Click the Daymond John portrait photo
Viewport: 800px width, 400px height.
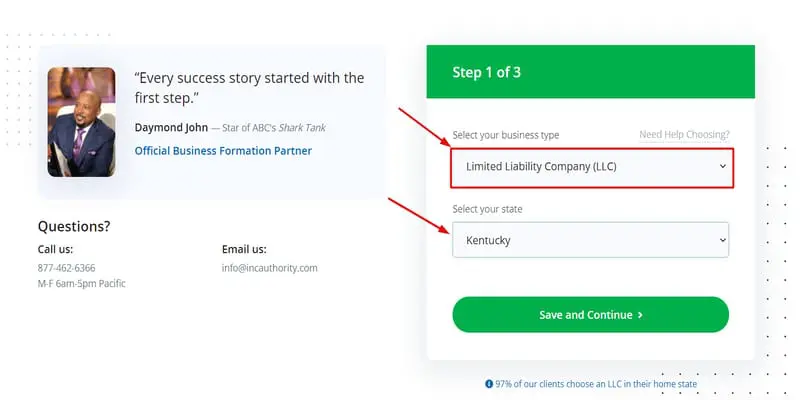[81, 122]
